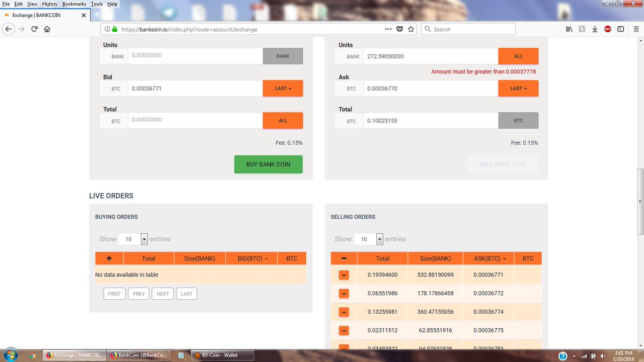644x362 pixels.
Task: Open the History menu
Action: [x=50, y=4]
